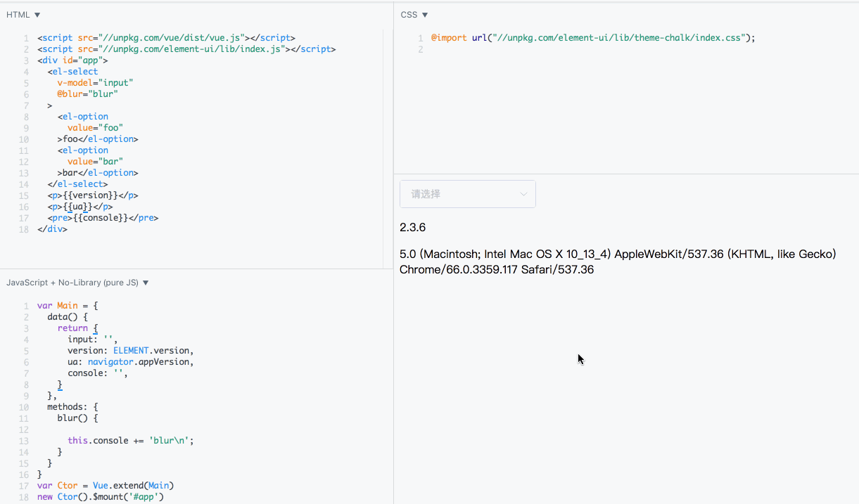Click the closing </div> line in HTML
Viewport: 859px width, 504px height.
tap(52, 229)
